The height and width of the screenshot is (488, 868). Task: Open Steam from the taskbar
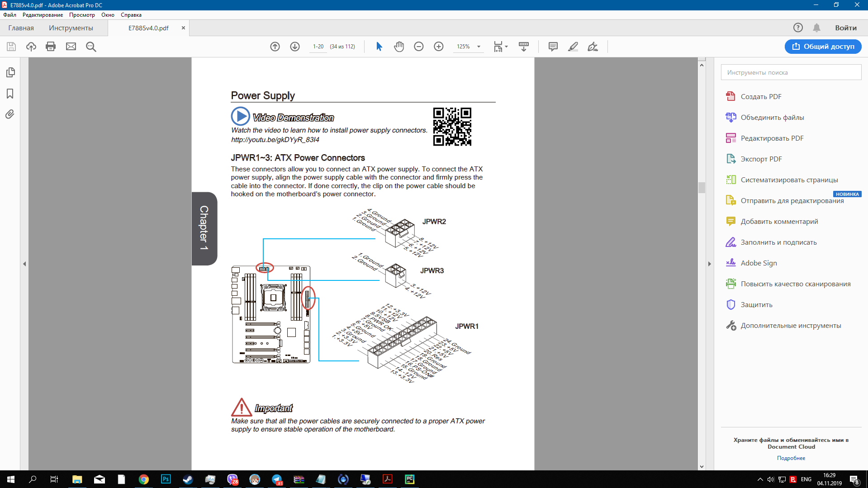[188, 479]
